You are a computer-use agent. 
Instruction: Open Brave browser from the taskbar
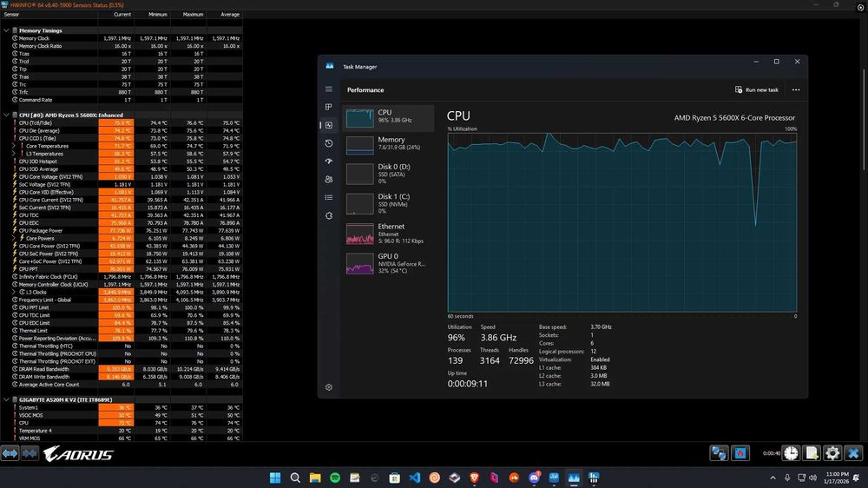475,478
